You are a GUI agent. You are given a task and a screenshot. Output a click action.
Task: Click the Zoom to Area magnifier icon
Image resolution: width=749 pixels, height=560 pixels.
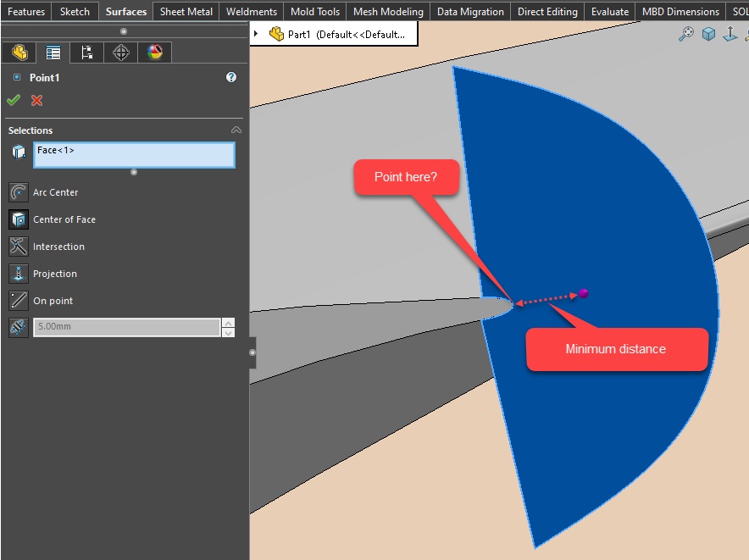686,34
